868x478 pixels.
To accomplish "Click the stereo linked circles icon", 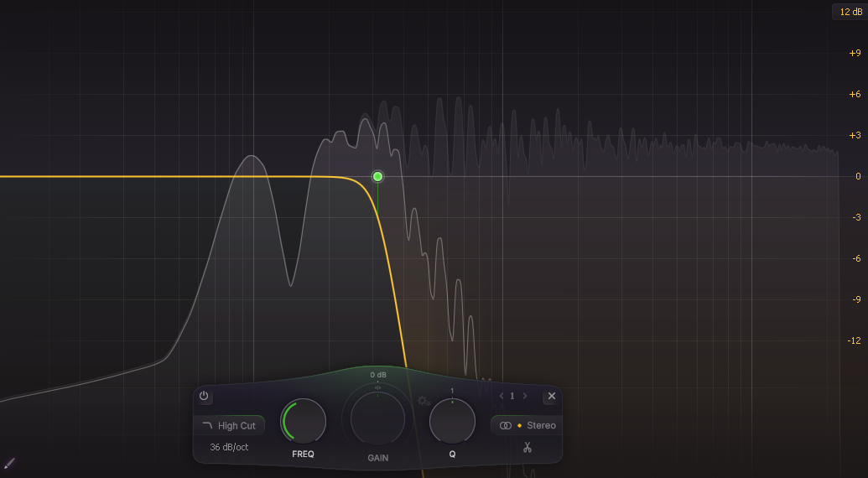I will 506,425.
